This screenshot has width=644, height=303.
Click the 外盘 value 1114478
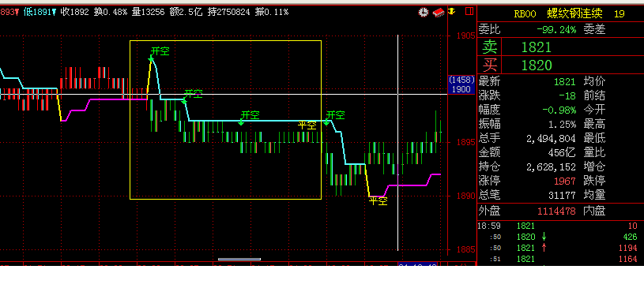tap(556, 211)
